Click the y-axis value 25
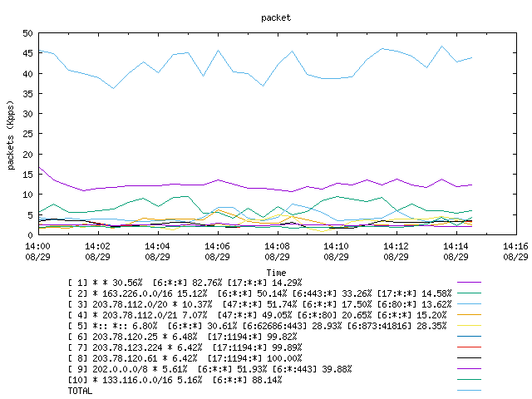Viewport: 532px width, 399px height. [27, 135]
